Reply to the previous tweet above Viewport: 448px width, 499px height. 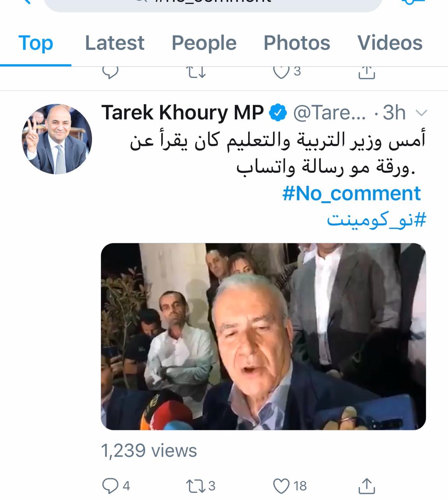[x=110, y=72]
